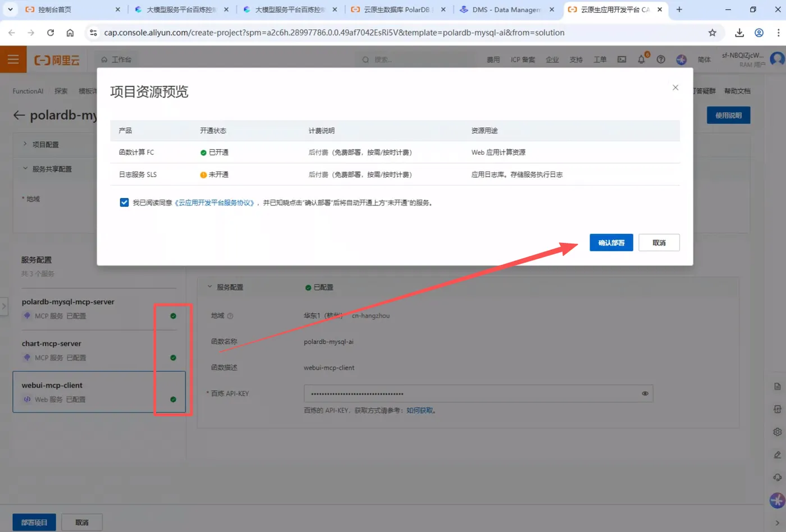The image size is (786, 532).
Task: Click the 确认部署 button
Action: [x=611, y=242]
